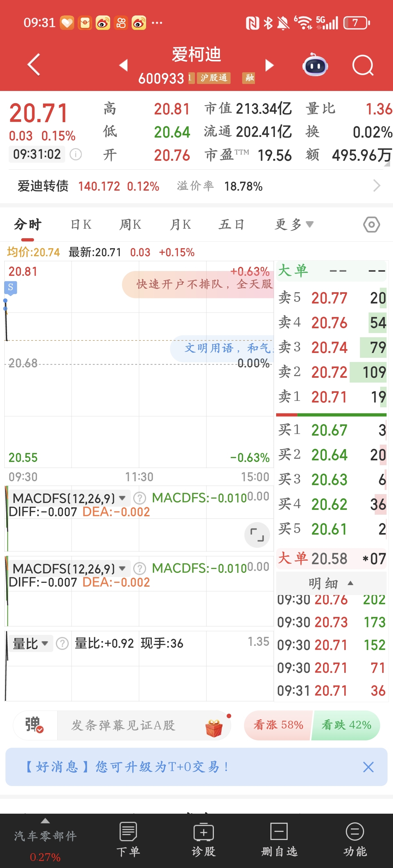
Task: Tap 买4 price 20.62
Action: coord(329,504)
